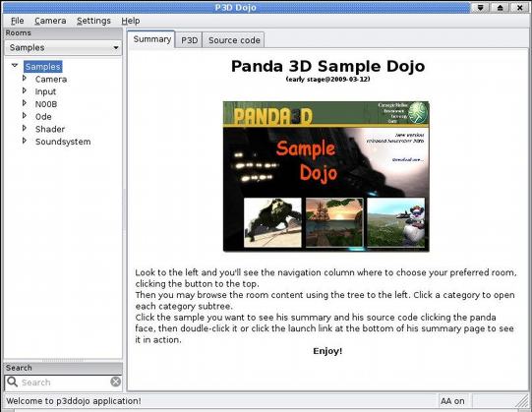
Task: Select the Camera item in tree
Action: [51, 80]
